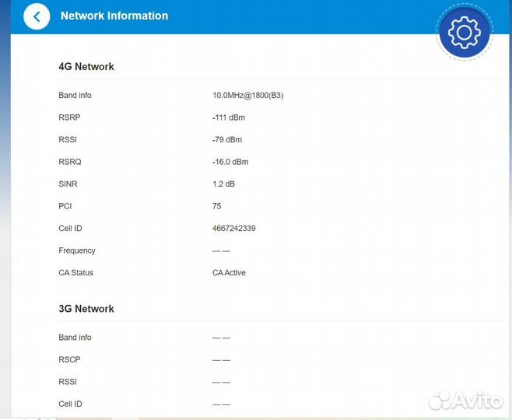Select the CA Active status value

pyautogui.click(x=229, y=273)
